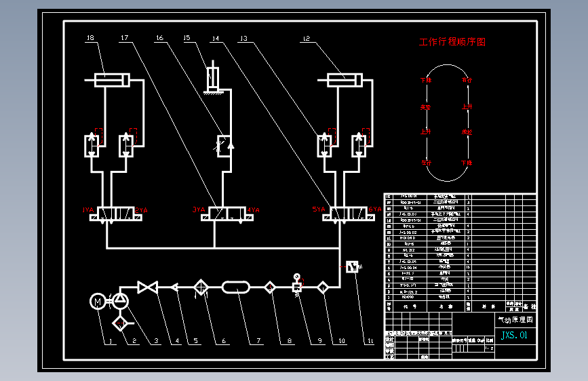Click callout number 2 in the bottom row
Viewport: 588px width, 381px height.
click(134, 341)
